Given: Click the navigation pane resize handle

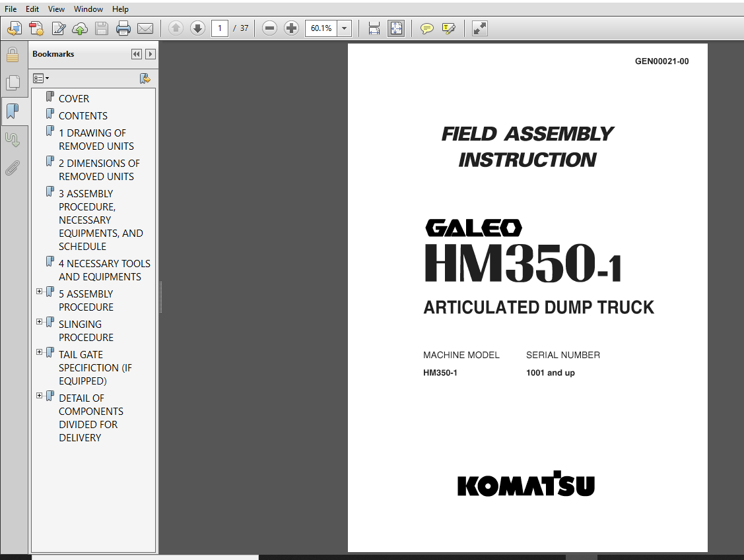Looking at the screenshot, I should tap(160, 297).
